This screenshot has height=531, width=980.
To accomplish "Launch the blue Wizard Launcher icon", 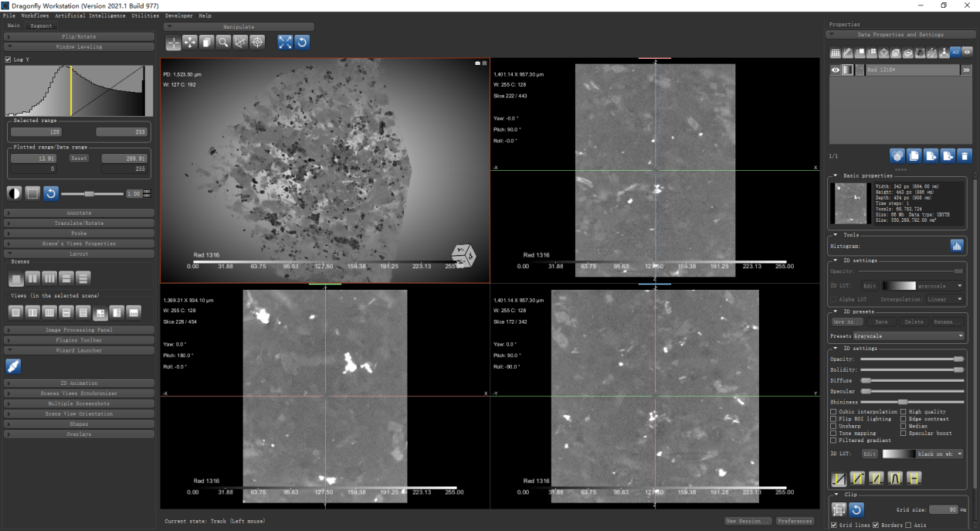I will point(12,366).
